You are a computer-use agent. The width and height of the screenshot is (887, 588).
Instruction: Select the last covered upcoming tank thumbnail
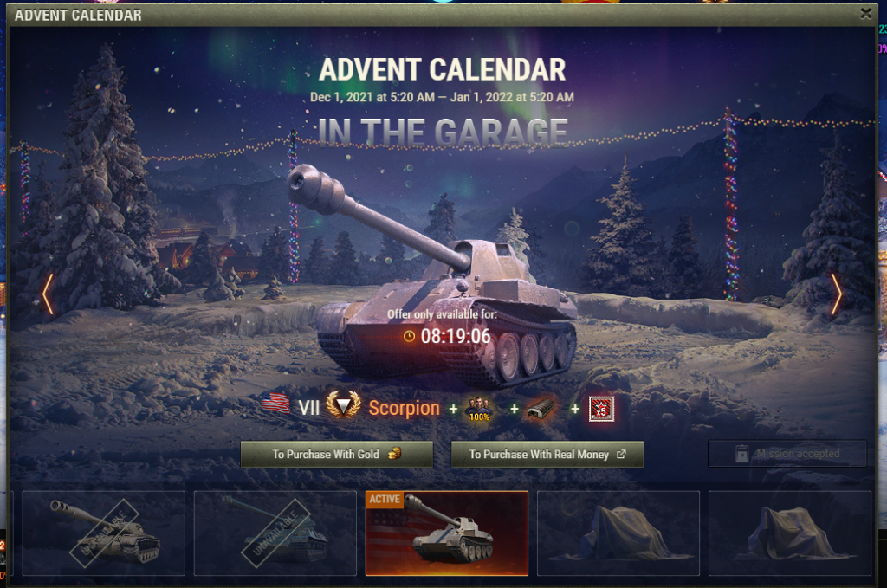click(790, 533)
